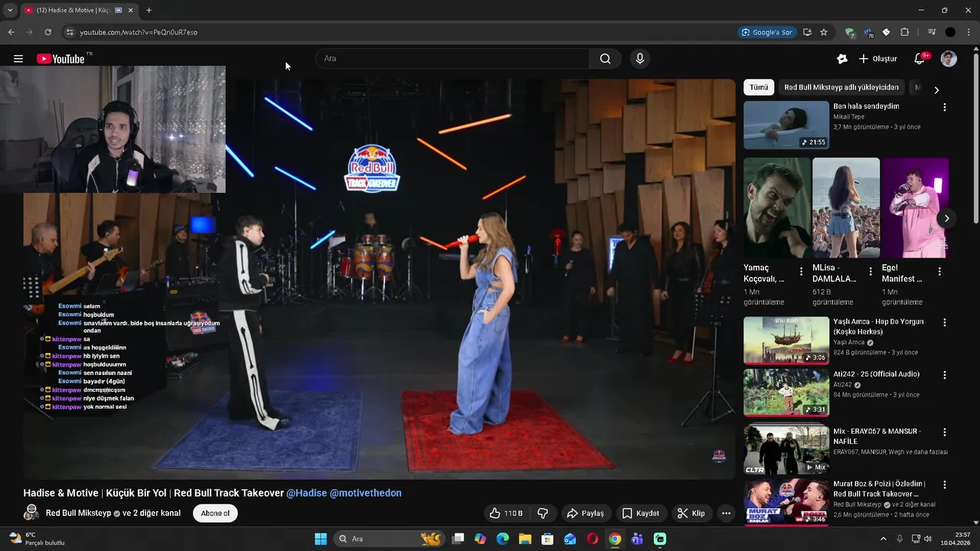Click the green shield extension icon

pyautogui.click(x=849, y=32)
